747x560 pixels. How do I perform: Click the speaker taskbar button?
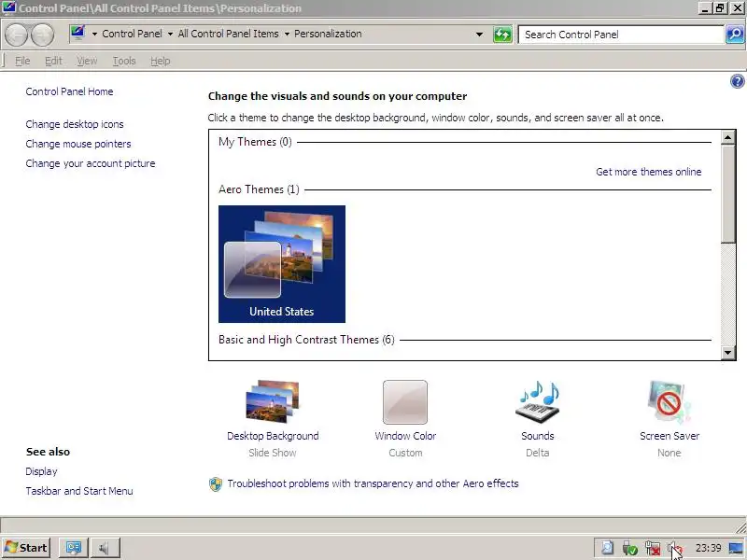tap(105, 548)
